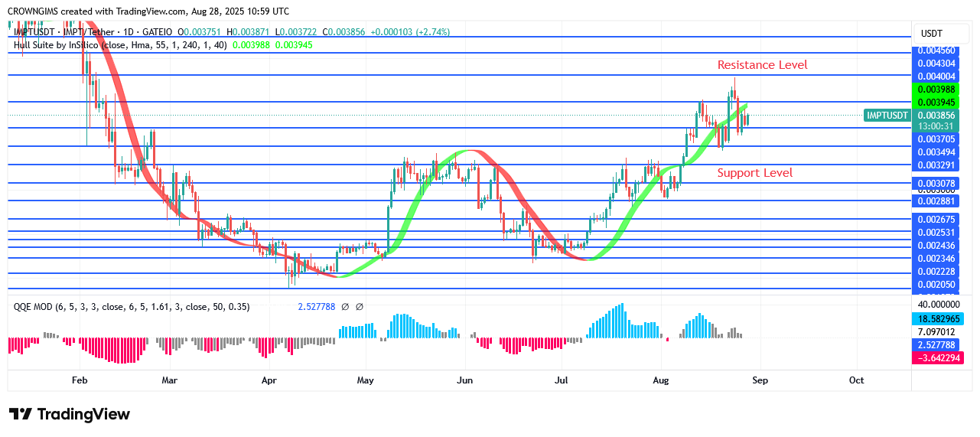This screenshot has height=437, width=980.
Task: Click the 0.002228 price axis label
Action: pos(937,272)
